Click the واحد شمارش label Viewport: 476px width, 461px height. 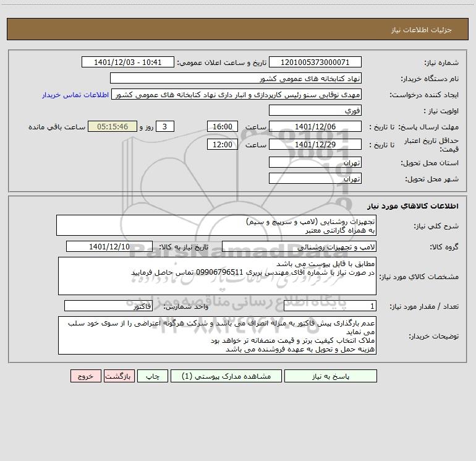pyautogui.click(x=186, y=306)
